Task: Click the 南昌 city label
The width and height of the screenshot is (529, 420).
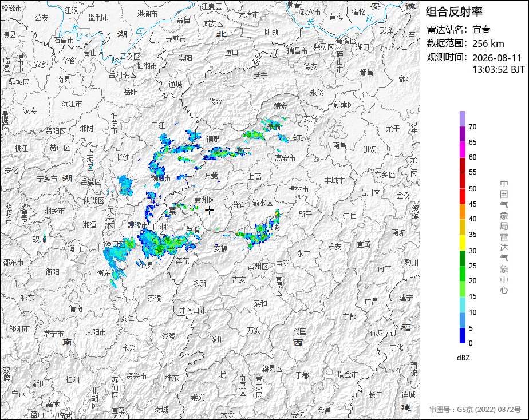Action: pos(339,145)
